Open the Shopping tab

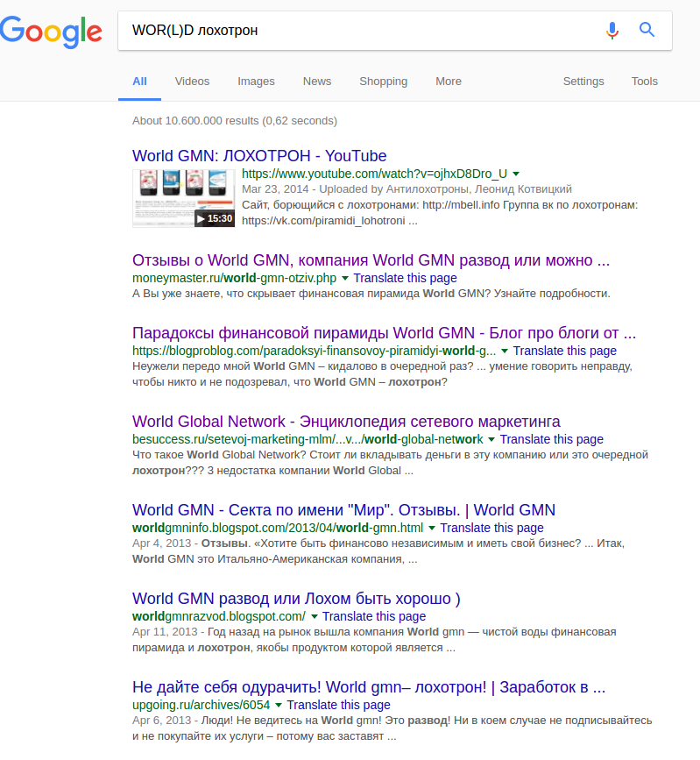(383, 82)
